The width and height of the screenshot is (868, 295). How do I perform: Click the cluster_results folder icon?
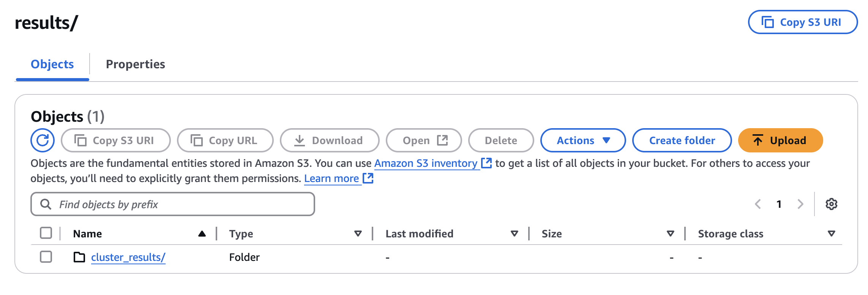click(79, 257)
